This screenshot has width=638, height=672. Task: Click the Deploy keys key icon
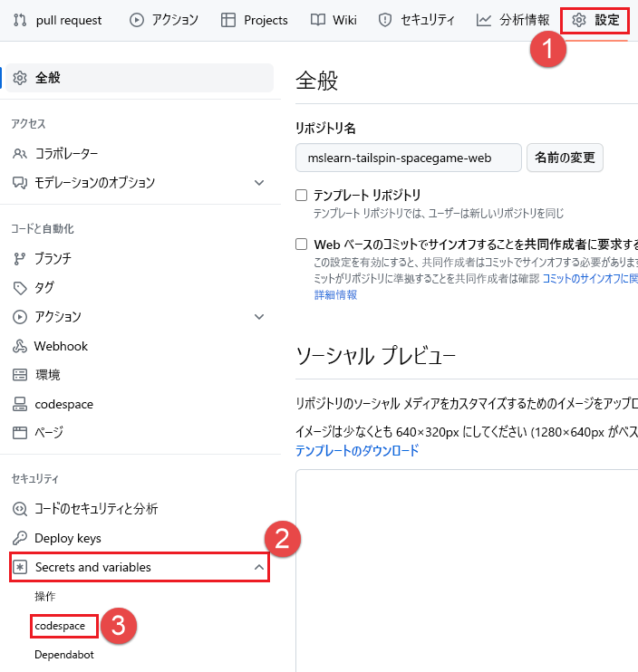[20, 538]
